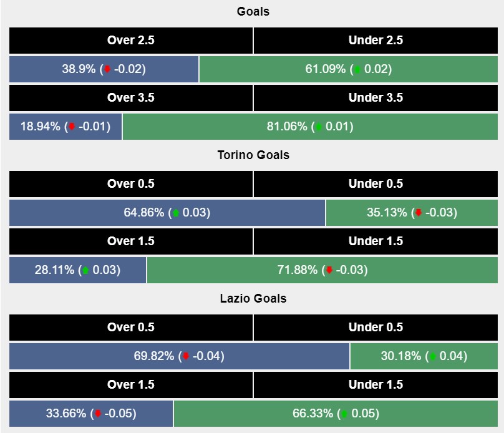
Task: Click the red down arrow beside 71.88%
Action: 329,270
